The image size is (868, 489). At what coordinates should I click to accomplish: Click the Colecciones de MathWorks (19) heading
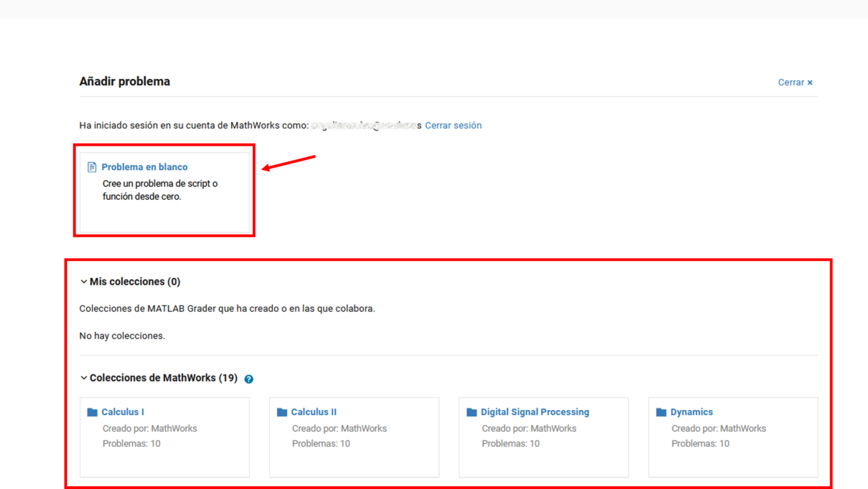tap(163, 378)
